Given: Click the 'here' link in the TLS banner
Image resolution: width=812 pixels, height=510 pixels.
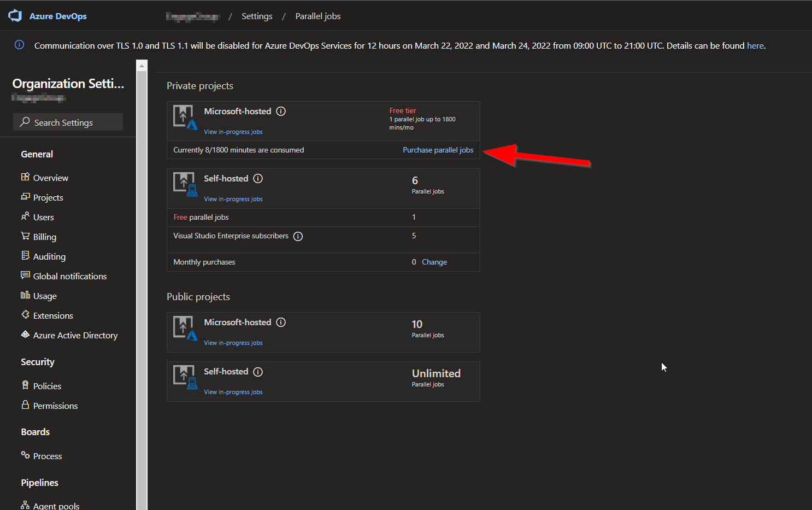Looking at the screenshot, I should coord(755,46).
